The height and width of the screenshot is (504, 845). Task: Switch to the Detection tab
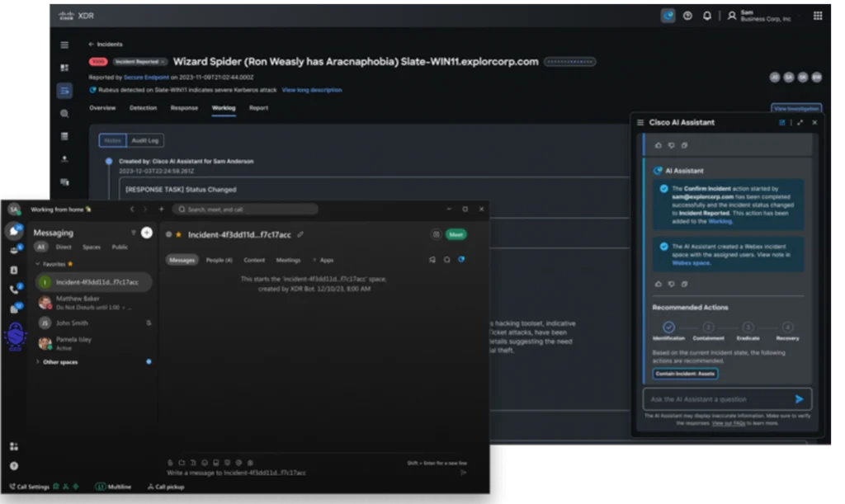click(143, 108)
